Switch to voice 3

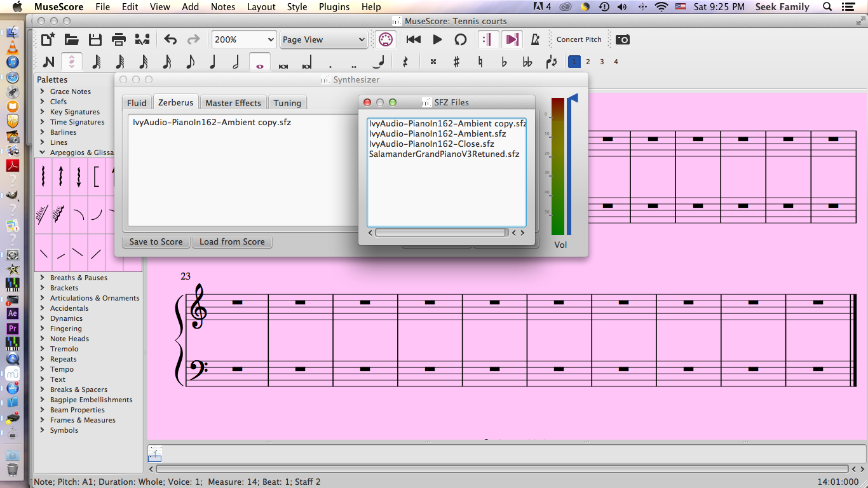602,62
